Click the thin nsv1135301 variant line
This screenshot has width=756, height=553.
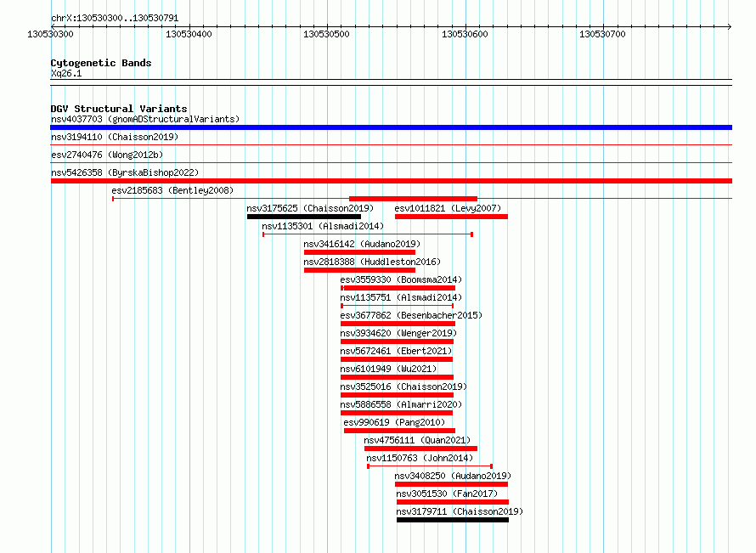368,234
